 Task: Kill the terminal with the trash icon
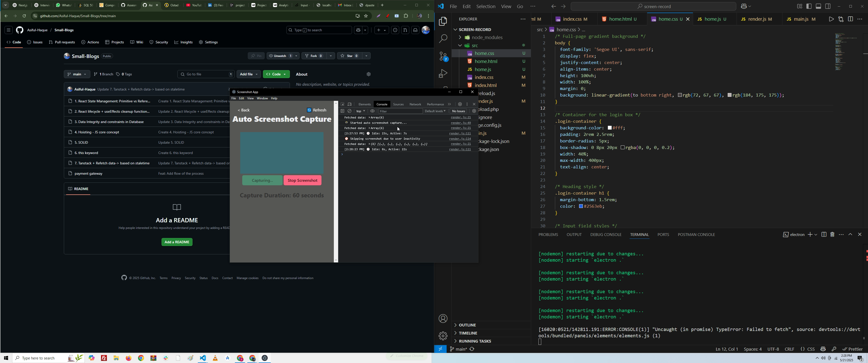coord(832,235)
